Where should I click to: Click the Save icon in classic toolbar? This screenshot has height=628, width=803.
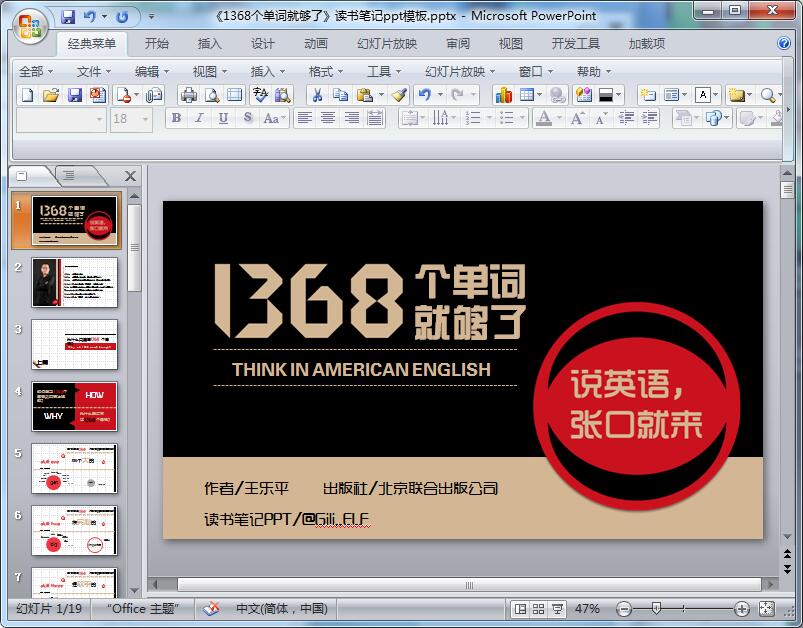click(75, 95)
